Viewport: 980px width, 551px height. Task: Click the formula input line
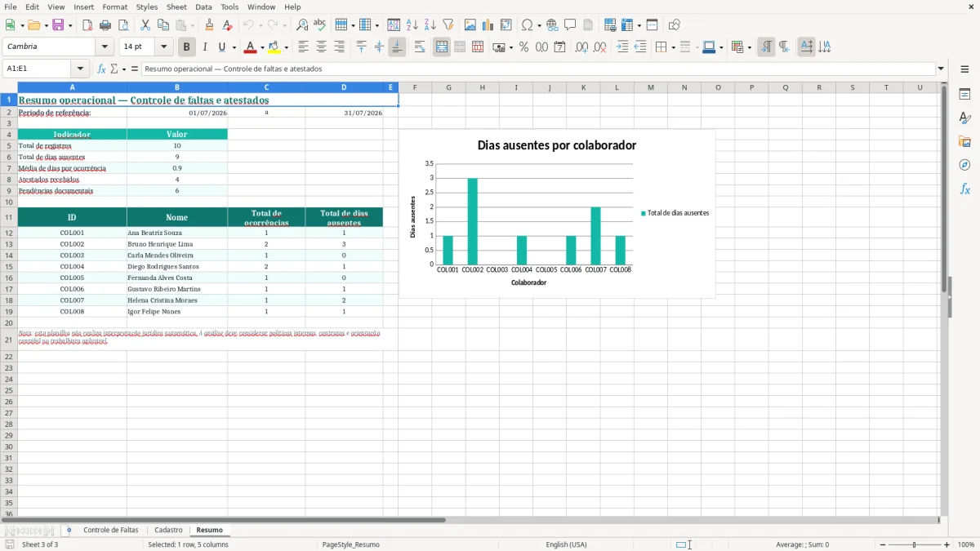[538, 69]
